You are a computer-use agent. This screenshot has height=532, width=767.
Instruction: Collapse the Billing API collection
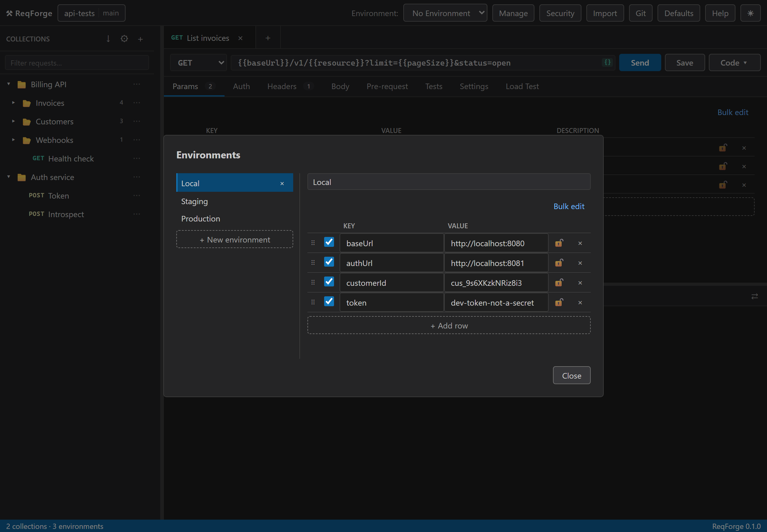click(9, 84)
